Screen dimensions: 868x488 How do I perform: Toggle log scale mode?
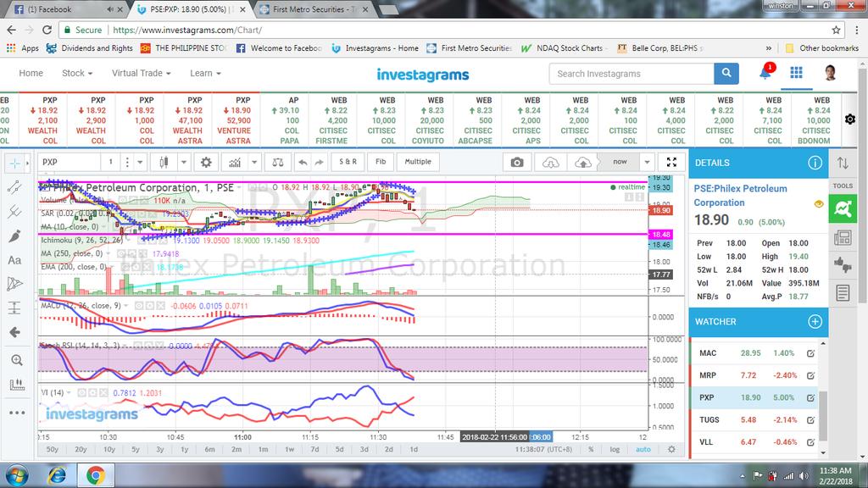pyautogui.click(x=615, y=449)
